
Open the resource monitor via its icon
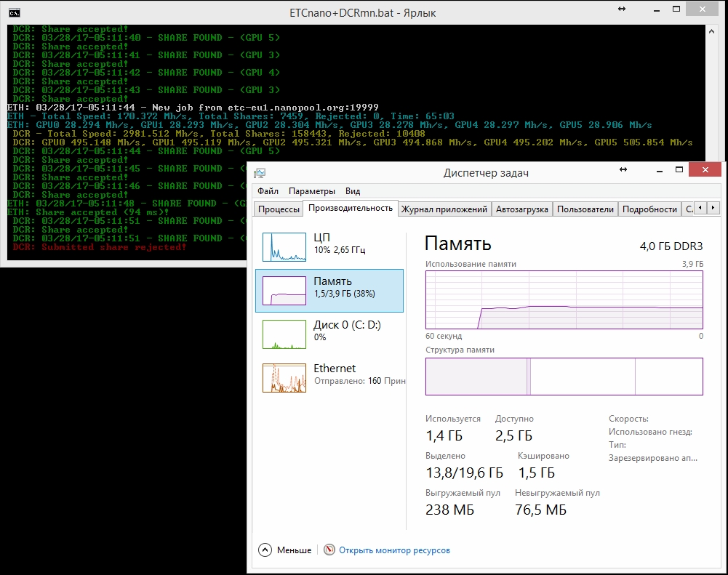[329, 550]
